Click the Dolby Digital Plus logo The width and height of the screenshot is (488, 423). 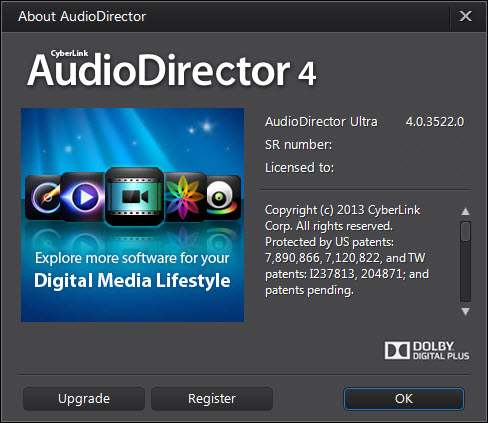point(427,350)
